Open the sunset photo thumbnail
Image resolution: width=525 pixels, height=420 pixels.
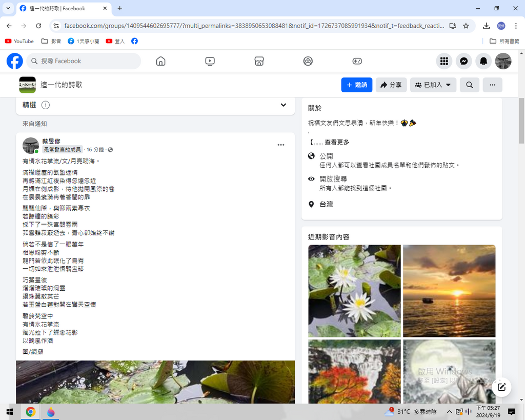pyautogui.click(x=449, y=291)
